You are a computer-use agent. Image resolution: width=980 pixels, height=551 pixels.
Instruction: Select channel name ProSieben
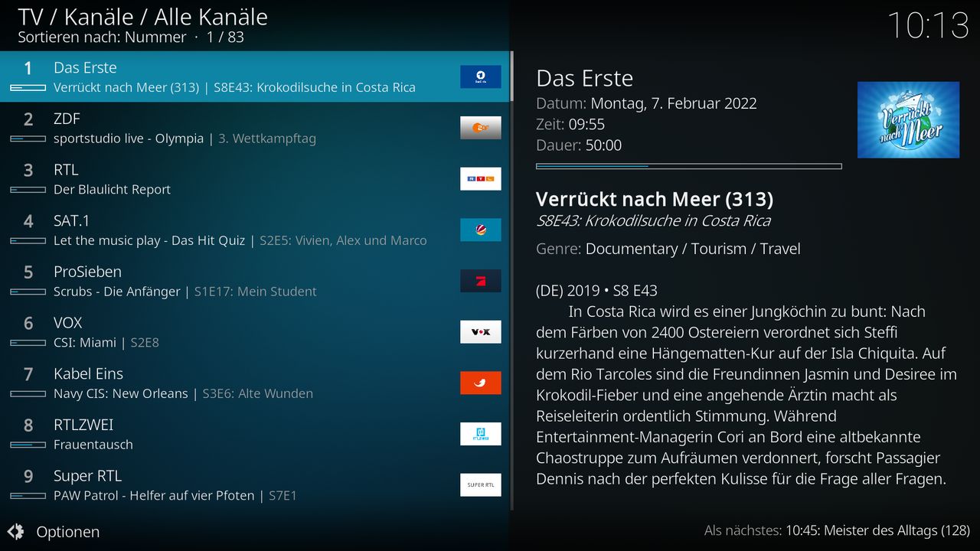[x=87, y=272]
